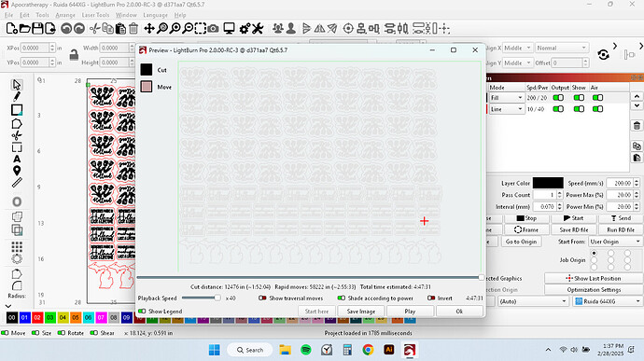
Task: Open the Line mode dropdown
Action: point(507,109)
